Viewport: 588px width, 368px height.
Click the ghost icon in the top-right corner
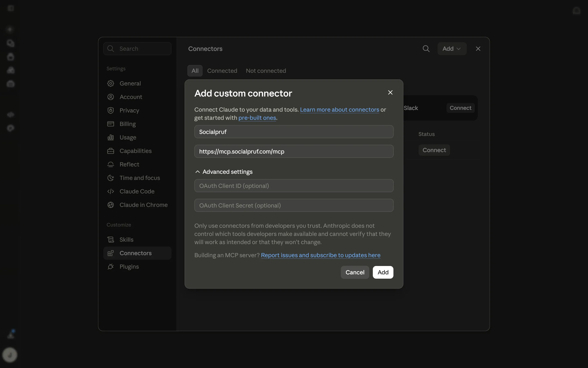(x=576, y=11)
